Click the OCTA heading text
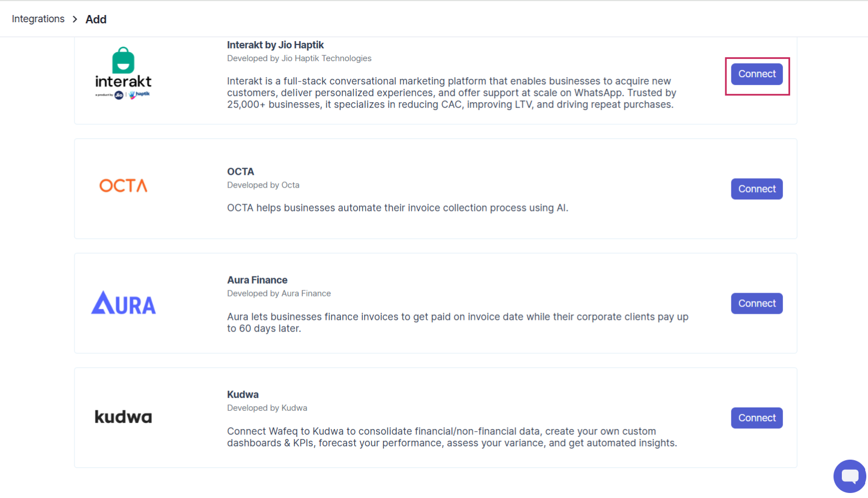 pos(241,172)
